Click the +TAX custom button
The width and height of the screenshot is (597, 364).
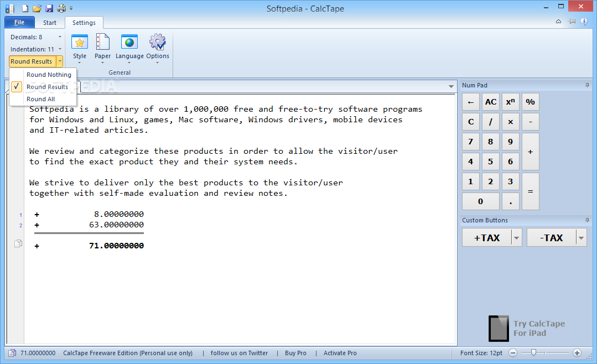(x=486, y=237)
